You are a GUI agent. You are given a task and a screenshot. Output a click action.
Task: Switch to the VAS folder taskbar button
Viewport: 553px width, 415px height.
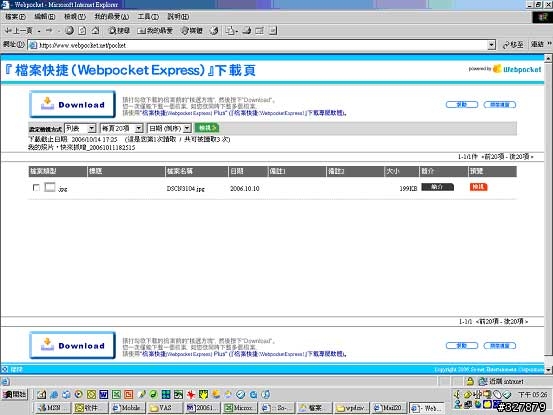(164, 408)
